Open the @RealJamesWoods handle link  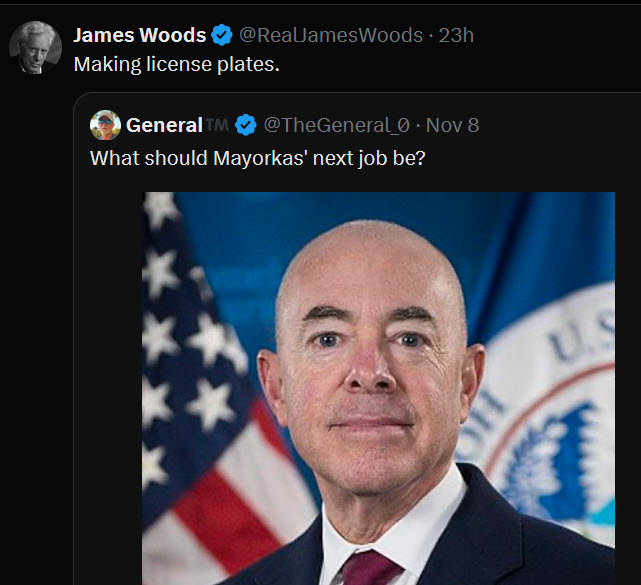click(x=331, y=35)
